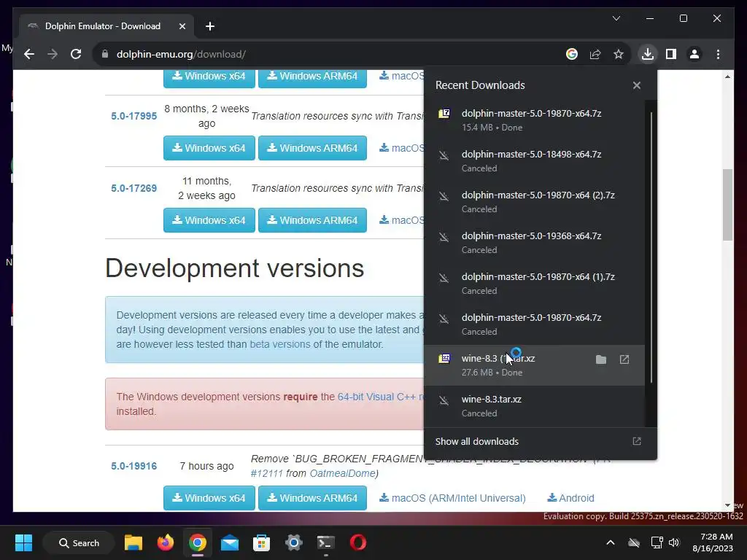Click the wine-8.3 (1) archive file icon

[444, 358]
